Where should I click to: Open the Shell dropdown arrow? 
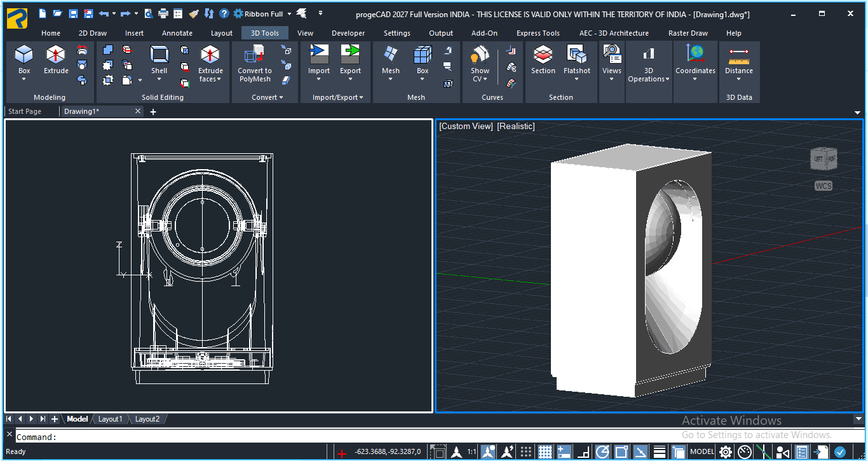click(x=159, y=79)
